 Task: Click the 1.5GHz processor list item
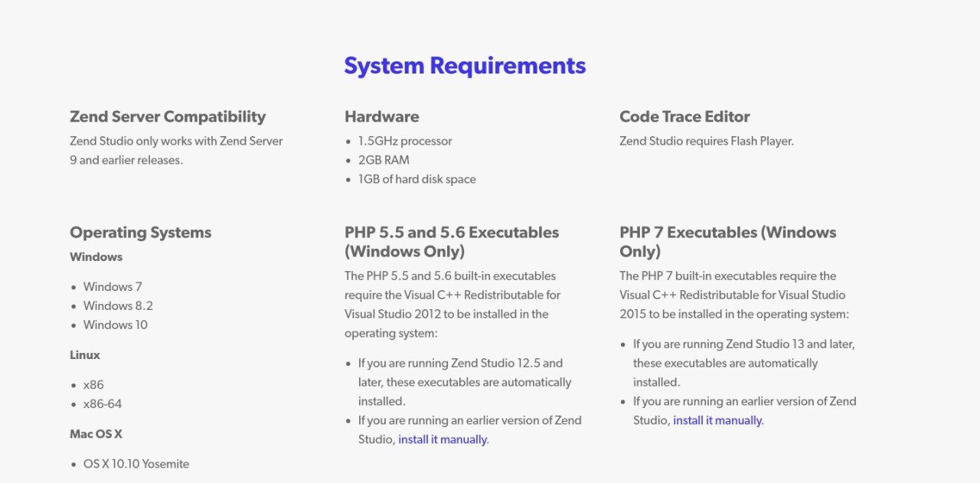(405, 141)
